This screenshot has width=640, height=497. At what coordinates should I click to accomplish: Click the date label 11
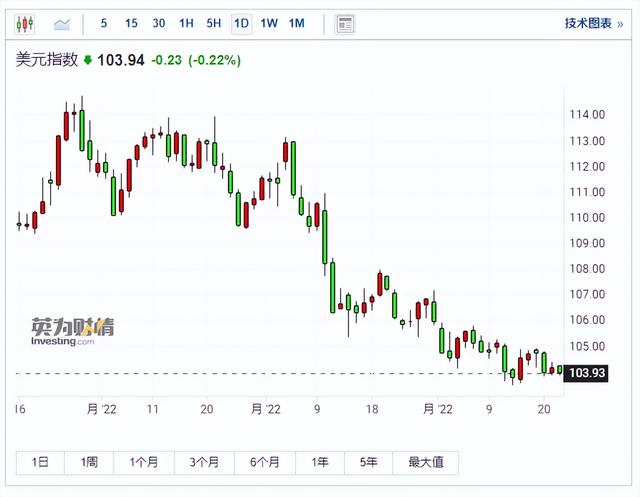pos(153,409)
